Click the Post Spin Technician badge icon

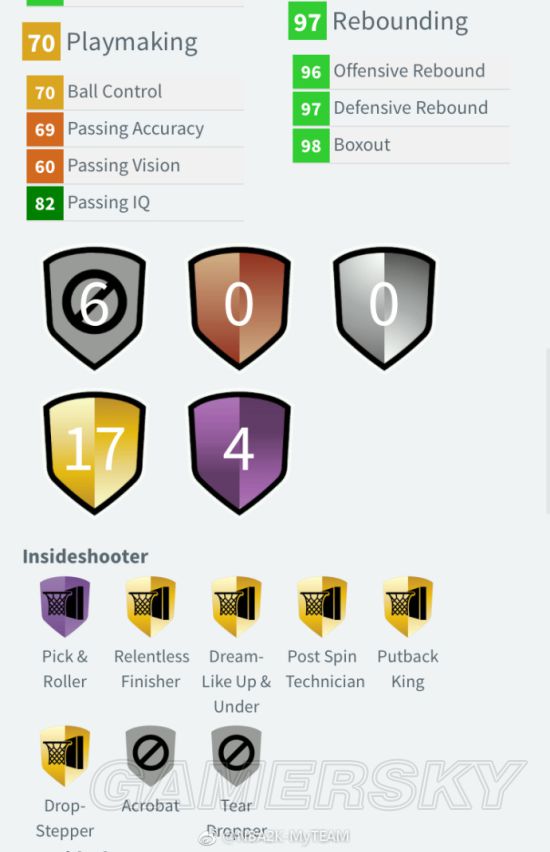pyautogui.click(x=322, y=606)
